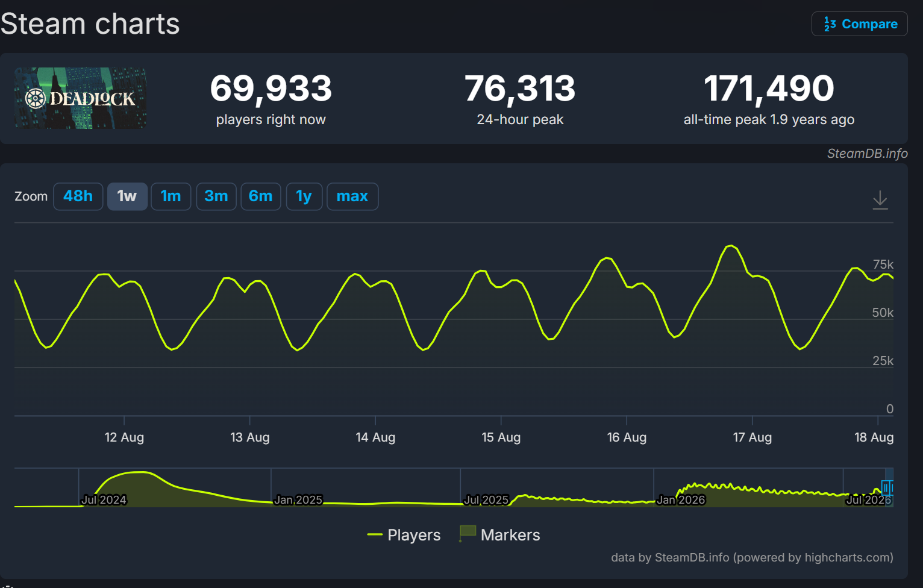Select the 1w zoom range
923x588 pixels.
[x=127, y=196]
